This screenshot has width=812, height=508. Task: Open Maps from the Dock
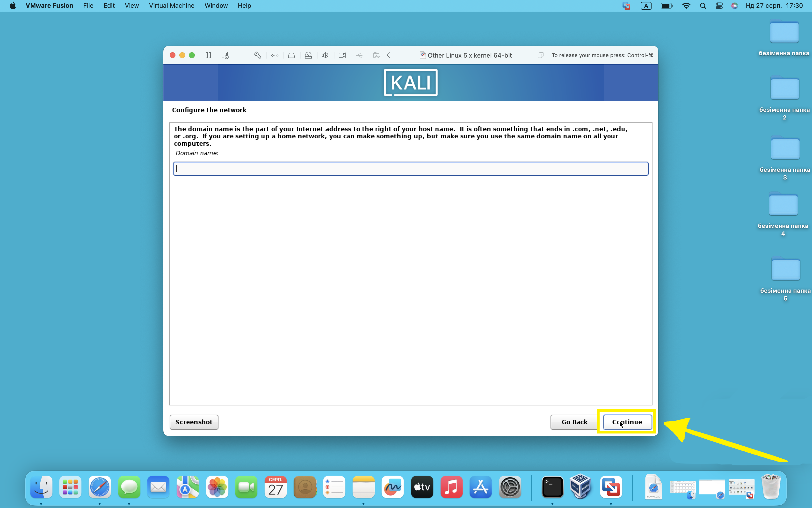pyautogui.click(x=188, y=487)
